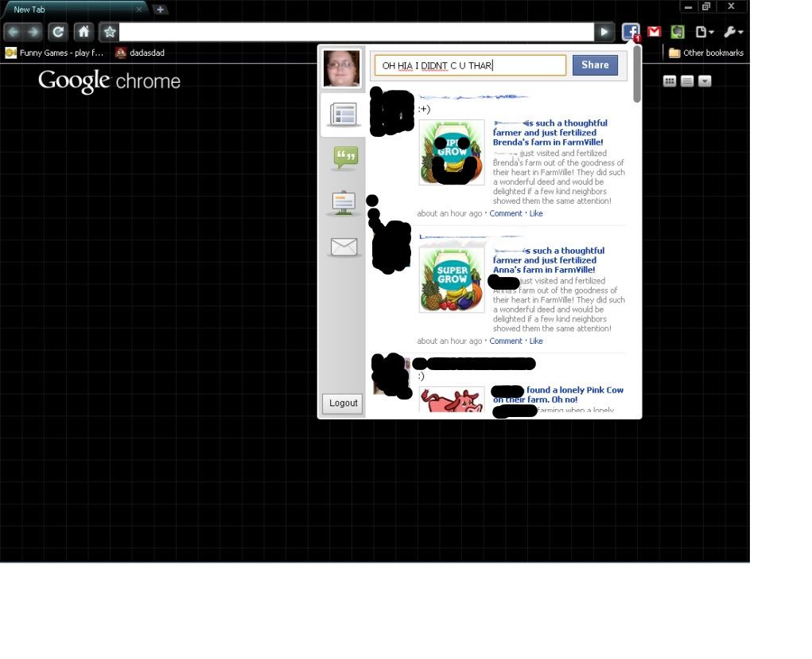
Task: Click the Go arrow beside the address bar
Action: (x=604, y=32)
